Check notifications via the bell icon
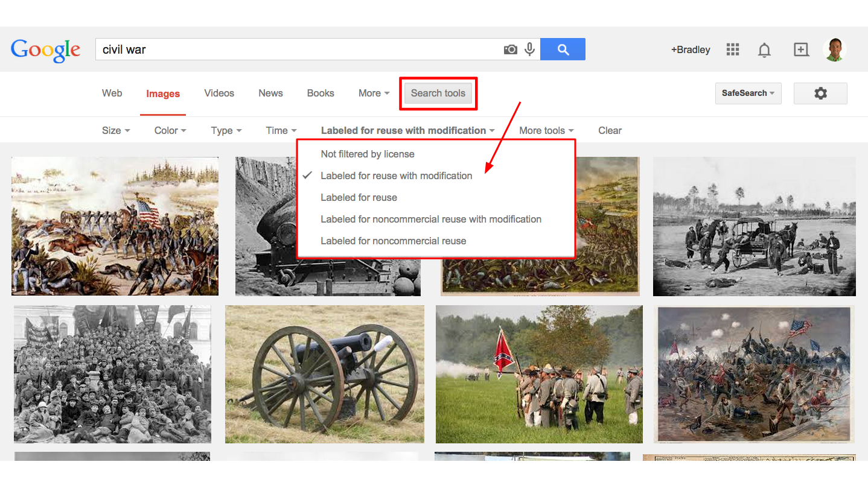The height and width of the screenshot is (488, 868). [x=764, y=49]
